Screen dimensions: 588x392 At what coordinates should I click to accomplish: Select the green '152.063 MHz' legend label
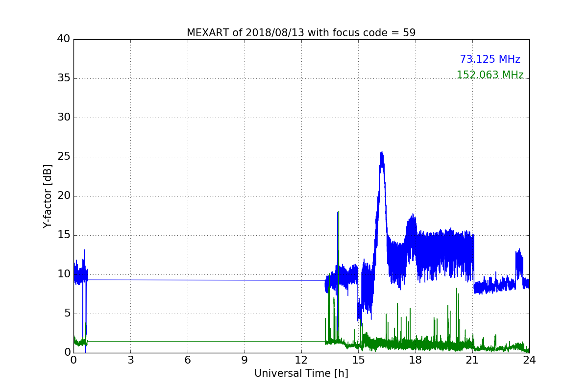pos(490,75)
